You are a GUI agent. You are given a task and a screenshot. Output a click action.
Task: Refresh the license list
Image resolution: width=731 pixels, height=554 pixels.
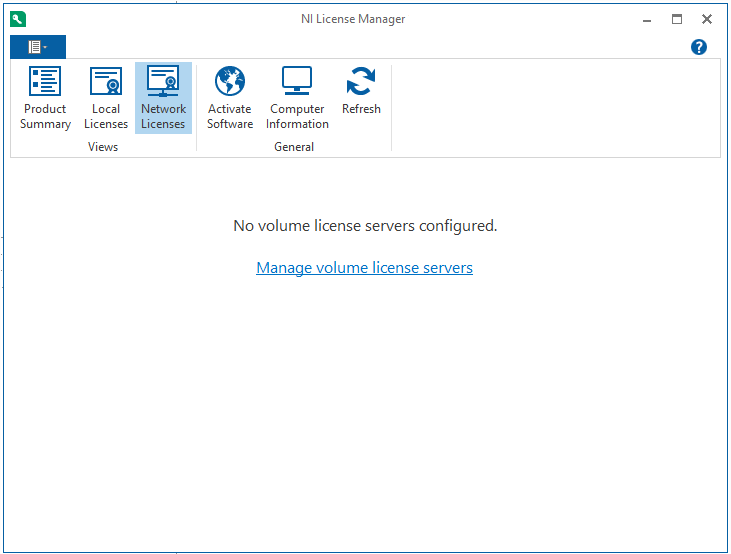(x=361, y=91)
